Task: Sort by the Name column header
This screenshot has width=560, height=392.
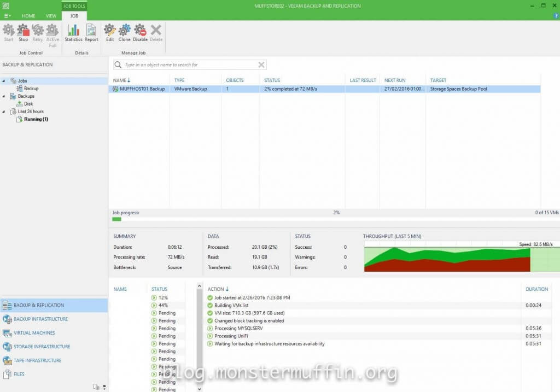Action: 121,80
